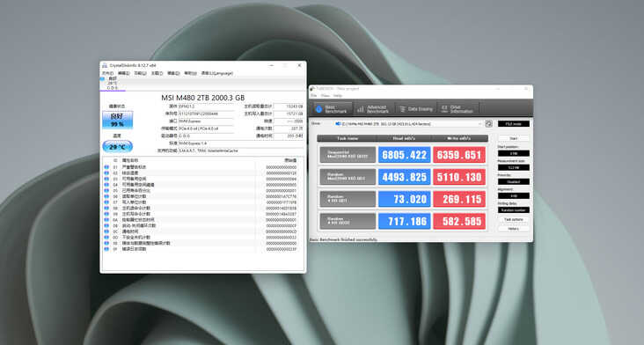Screen dimensions: 644x345
Task: Click blue status icon of attribute row 06
Action: 106,196
